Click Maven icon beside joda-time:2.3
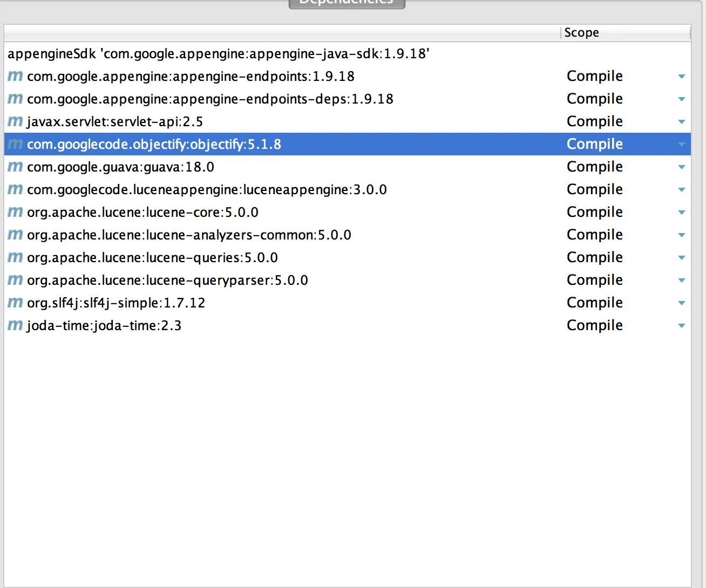Image resolution: width=706 pixels, height=588 pixels. [15, 325]
